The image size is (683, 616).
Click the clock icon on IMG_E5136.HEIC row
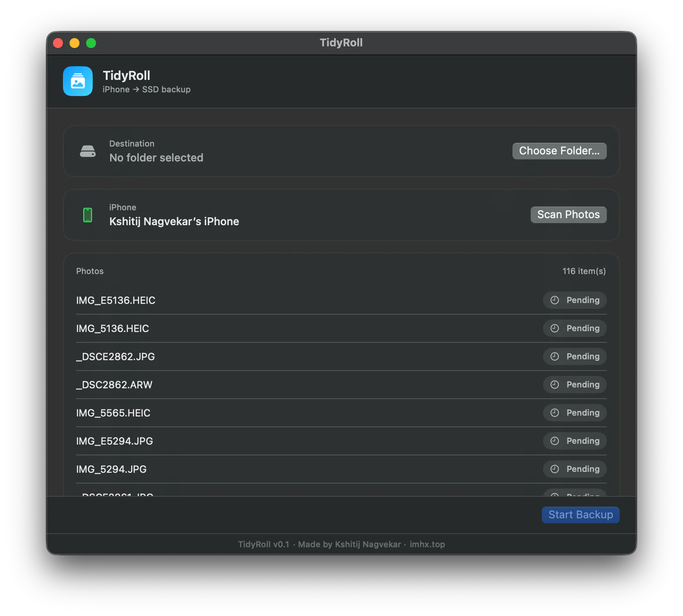point(555,300)
